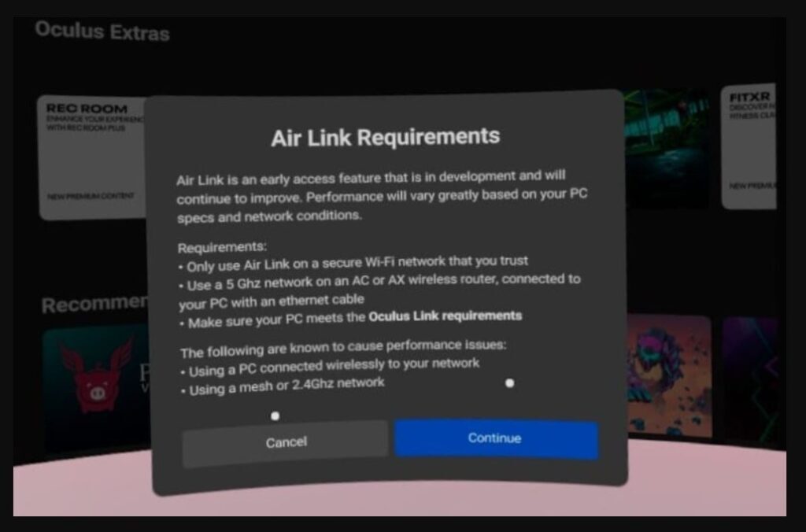Click the Air Link Requirements dialog title
The height and width of the screenshot is (532, 806).
385,135
